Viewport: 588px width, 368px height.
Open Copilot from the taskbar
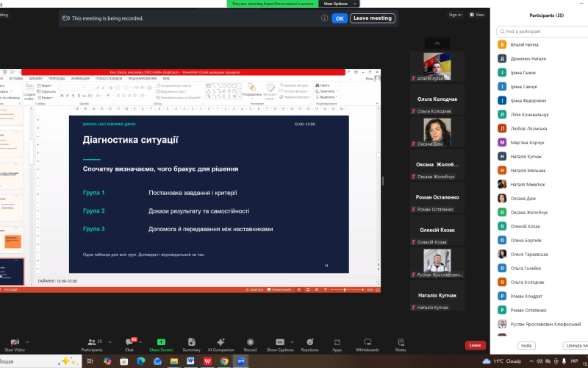point(107,361)
